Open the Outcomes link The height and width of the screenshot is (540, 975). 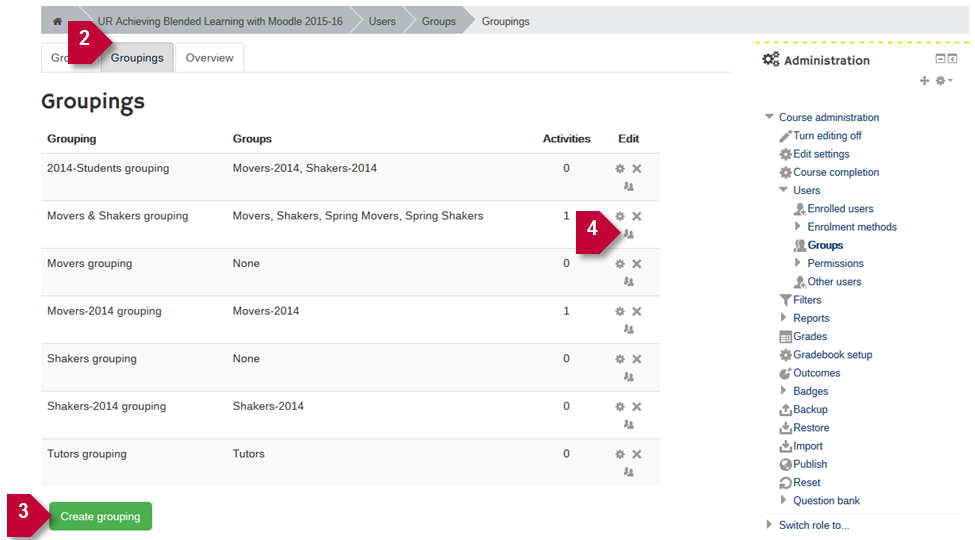point(816,373)
